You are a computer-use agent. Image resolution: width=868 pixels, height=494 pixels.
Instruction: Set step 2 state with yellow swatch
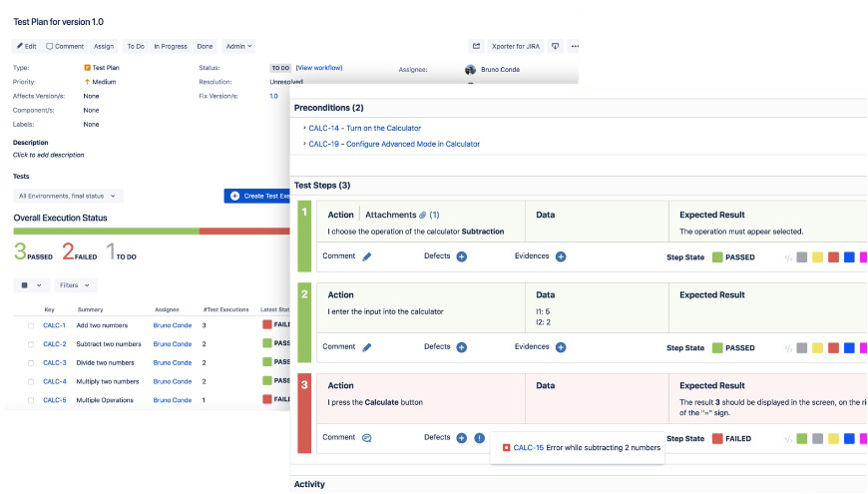(x=818, y=348)
